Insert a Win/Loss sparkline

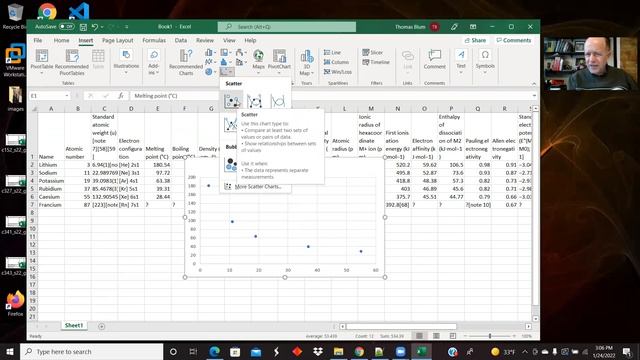338,72
